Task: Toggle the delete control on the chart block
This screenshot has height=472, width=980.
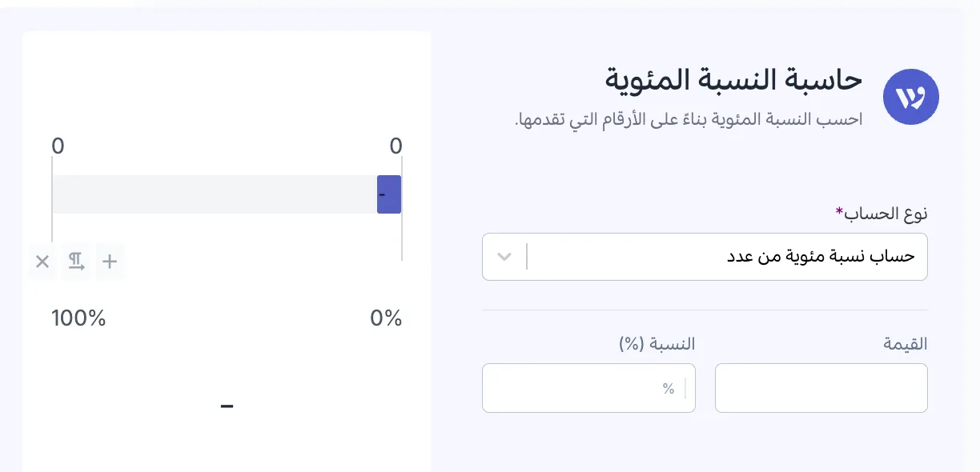Action: click(x=42, y=262)
